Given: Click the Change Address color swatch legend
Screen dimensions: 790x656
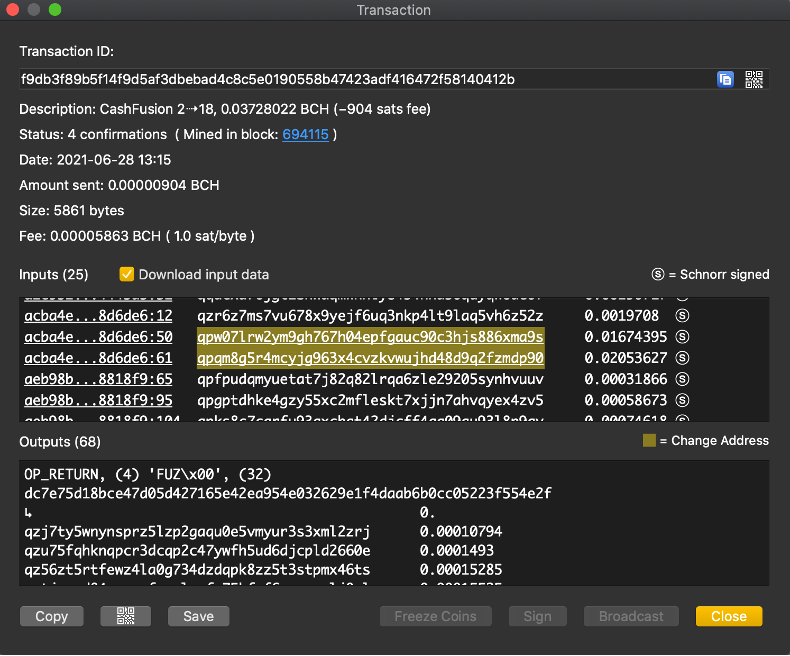Looking at the screenshot, I should tap(648, 440).
